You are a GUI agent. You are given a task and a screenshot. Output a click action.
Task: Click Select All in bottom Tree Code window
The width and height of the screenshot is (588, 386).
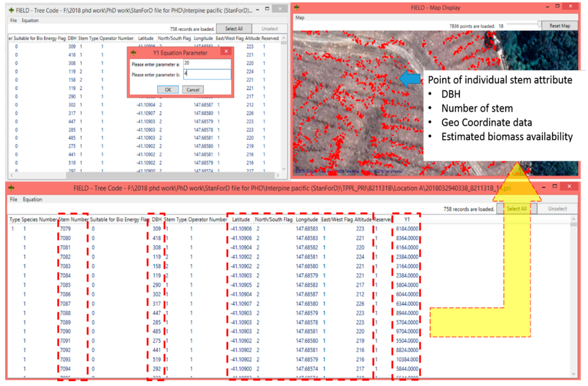click(517, 209)
